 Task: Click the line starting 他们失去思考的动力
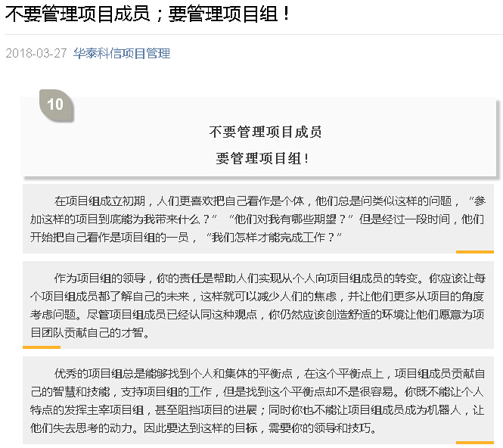[203, 428]
